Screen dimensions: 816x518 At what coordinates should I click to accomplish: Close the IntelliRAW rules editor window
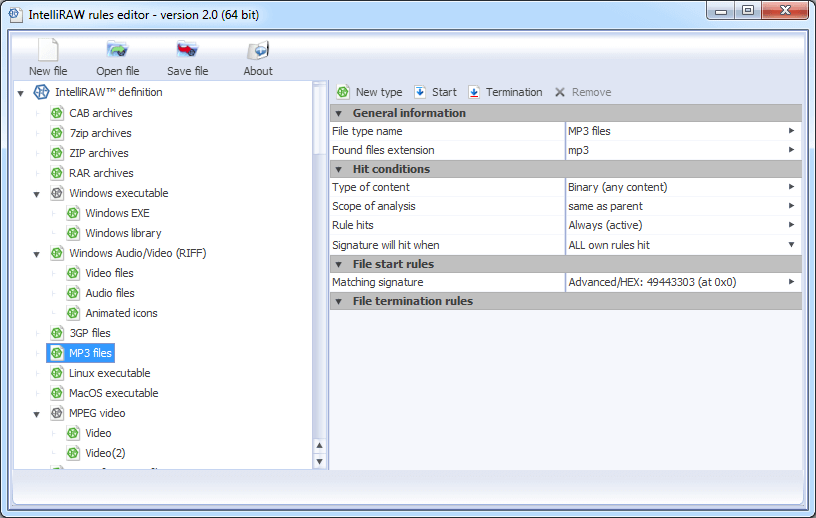tap(785, 11)
